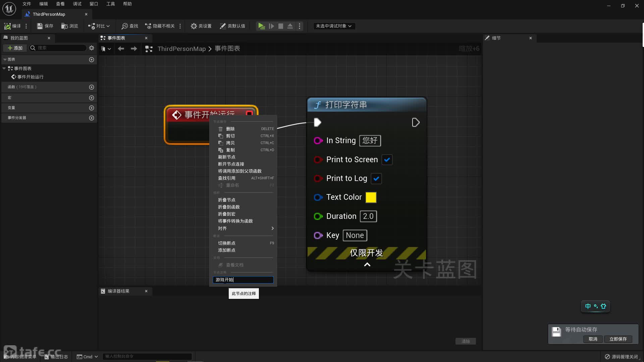Click the node comment text field
This screenshot has height=362, width=644.
(x=243, y=280)
